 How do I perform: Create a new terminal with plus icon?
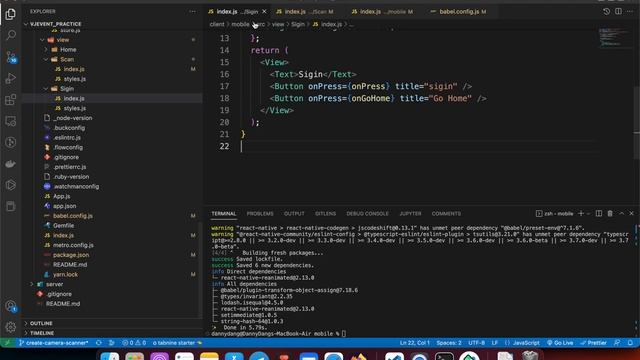581,213
